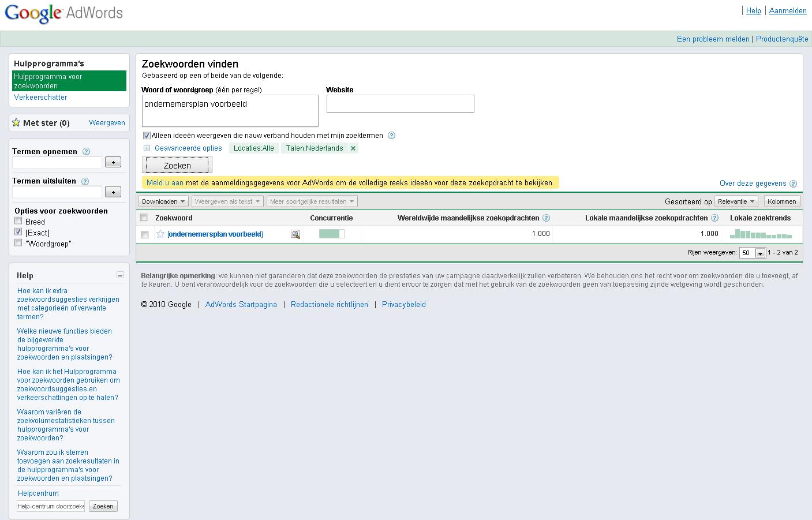Check the ondernemersplan voorbeeld row checkbox
This screenshot has height=520, width=812.
(x=144, y=234)
